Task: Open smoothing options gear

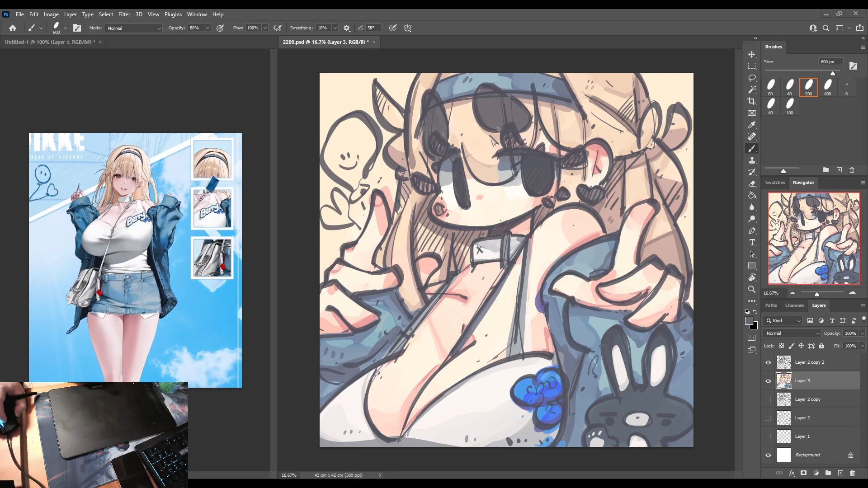Action: coord(347,28)
